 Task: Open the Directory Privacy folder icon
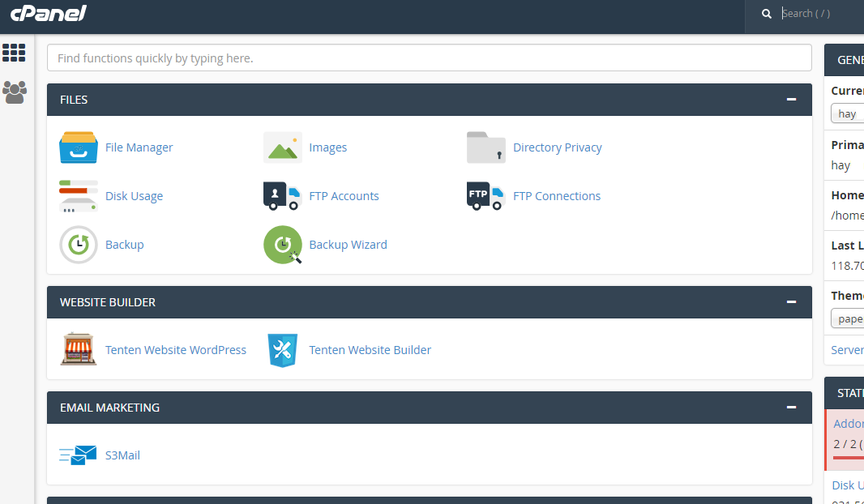click(x=486, y=147)
